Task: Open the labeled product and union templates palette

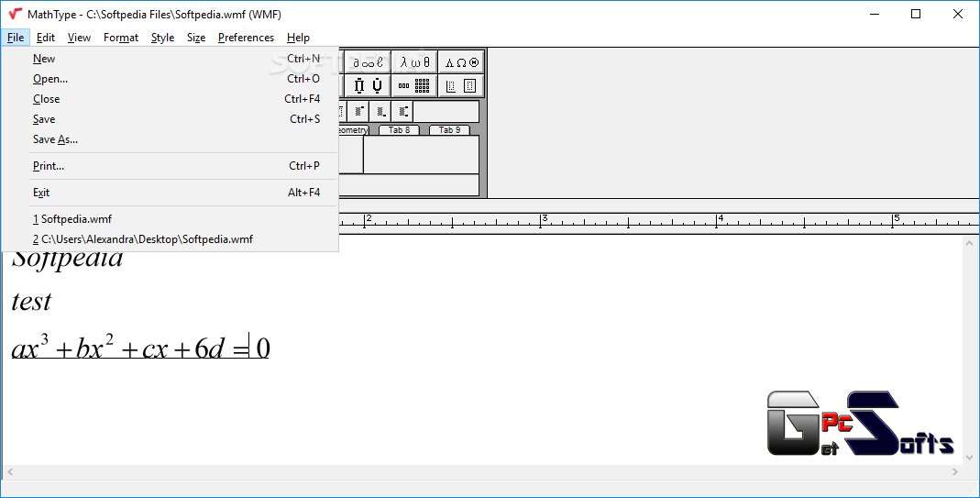Action: 369,85
